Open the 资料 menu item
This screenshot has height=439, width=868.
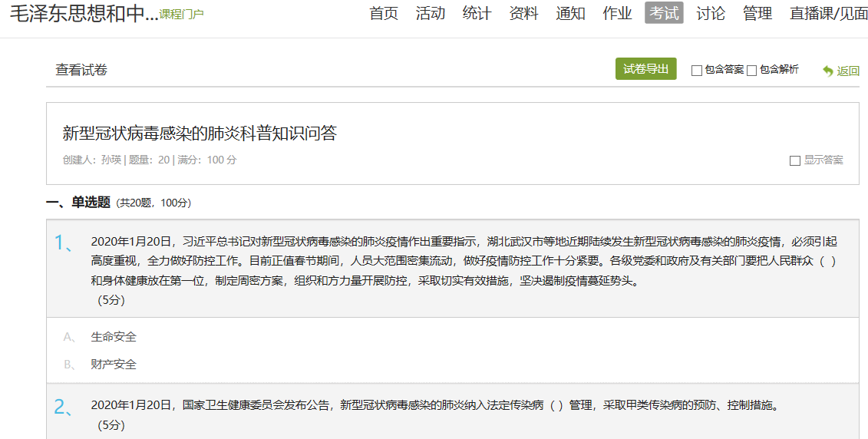[x=524, y=14]
